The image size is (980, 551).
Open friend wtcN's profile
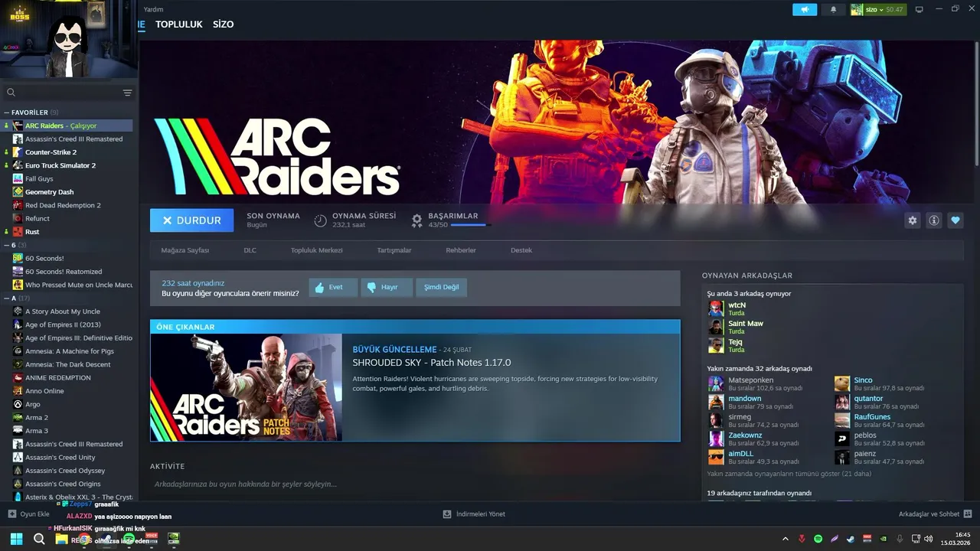point(737,305)
